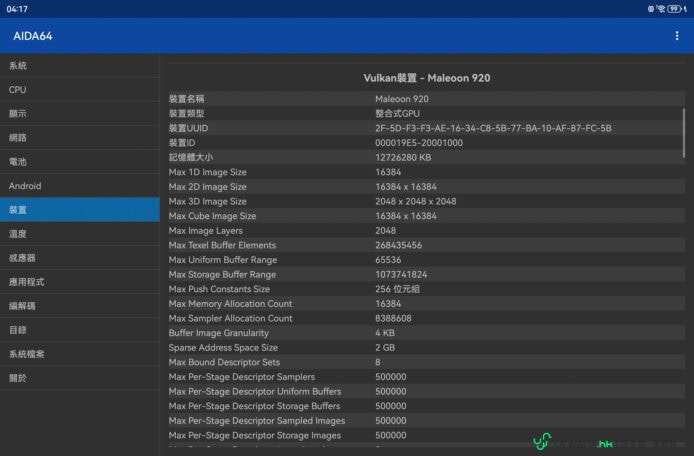Select the 4 KB granularity value
This screenshot has width=694, height=456.
click(385, 332)
